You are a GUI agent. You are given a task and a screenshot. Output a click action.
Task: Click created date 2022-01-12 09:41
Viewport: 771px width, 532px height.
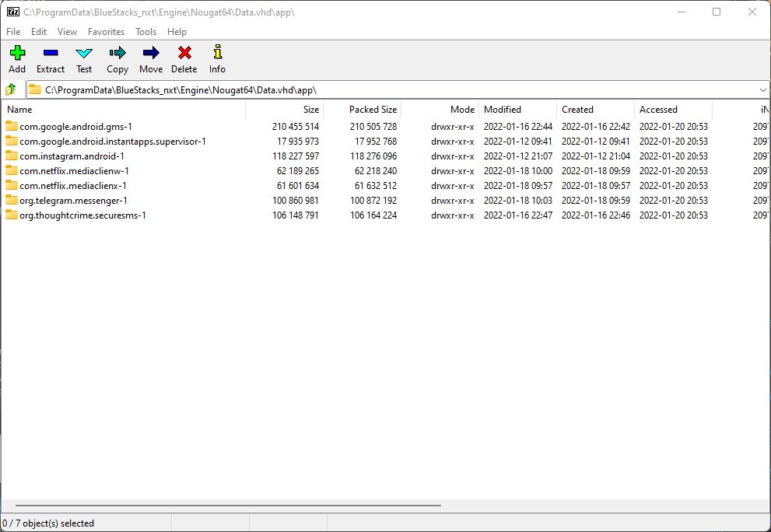[x=595, y=141]
